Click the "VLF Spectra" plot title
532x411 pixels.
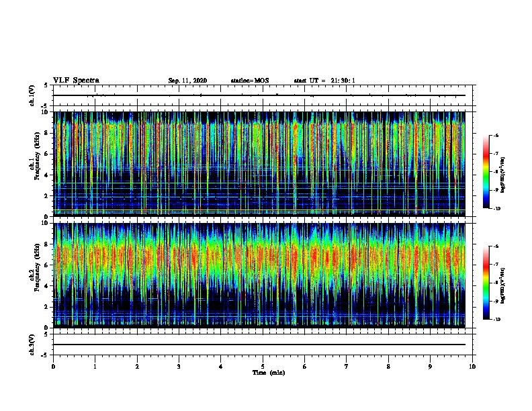76,81
